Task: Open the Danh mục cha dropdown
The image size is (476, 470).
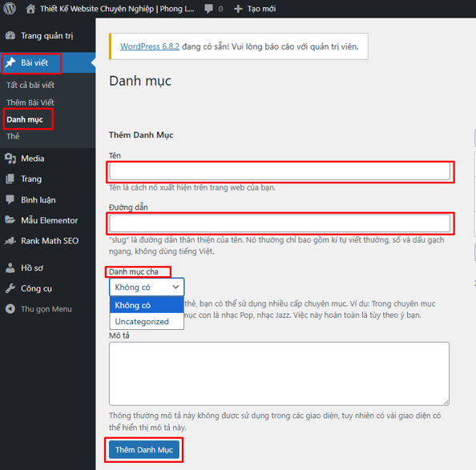Action: pyautogui.click(x=147, y=287)
